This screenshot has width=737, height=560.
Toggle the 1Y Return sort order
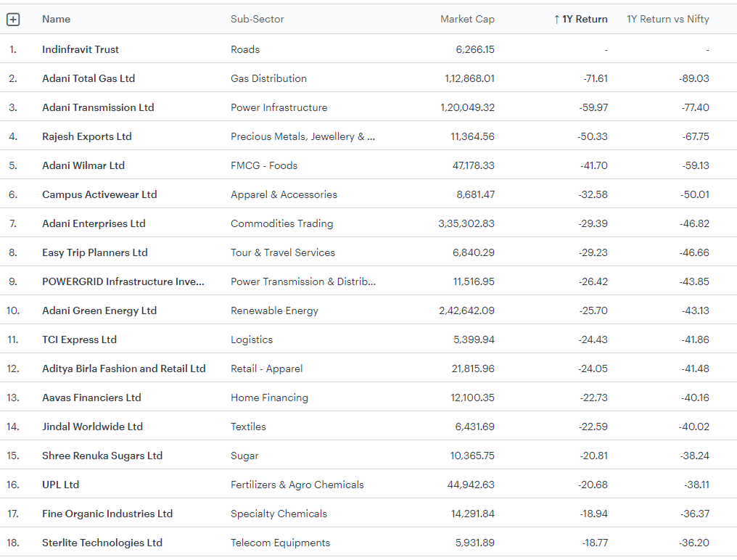pos(584,20)
